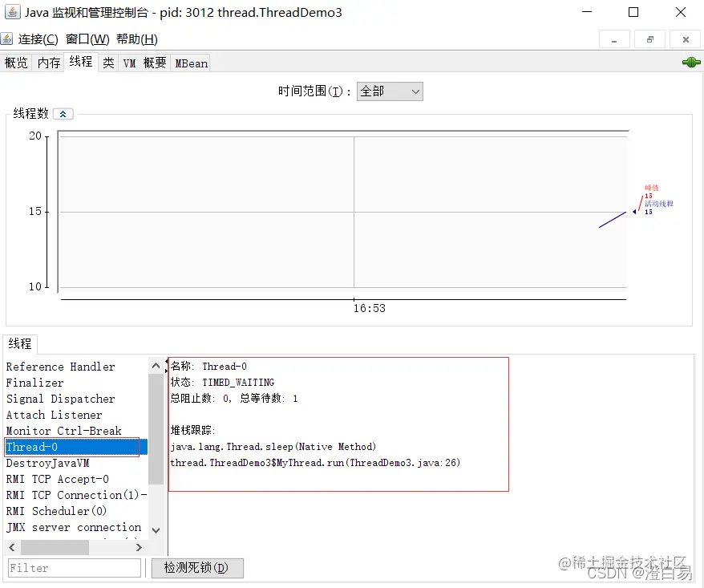Click the TIMED_WAITING status text
The height and width of the screenshot is (588, 704).
click(x=238, y=383)
